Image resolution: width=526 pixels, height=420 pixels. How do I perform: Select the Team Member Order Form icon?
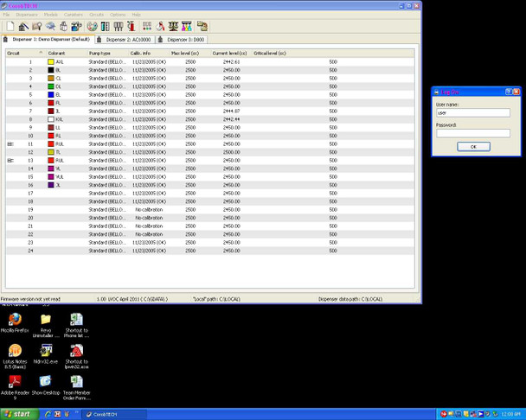click(x=76, y=387)
